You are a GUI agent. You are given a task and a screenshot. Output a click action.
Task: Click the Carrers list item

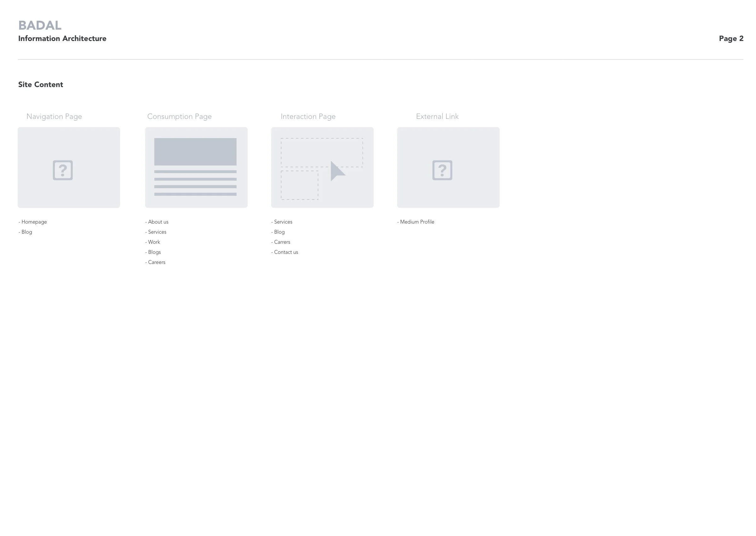coord(281,242)
